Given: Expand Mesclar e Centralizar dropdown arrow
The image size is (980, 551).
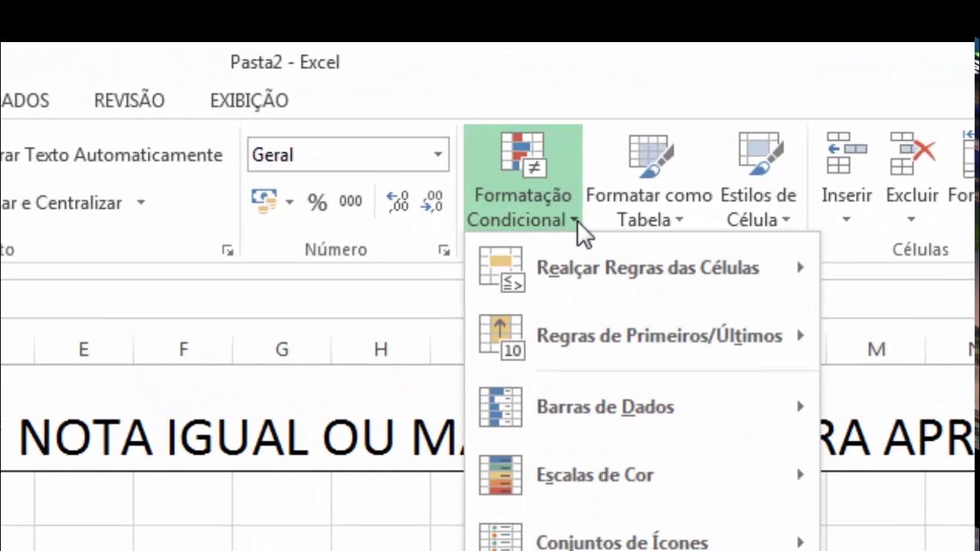Looking at the screenshot, I should tap(141, 204).
